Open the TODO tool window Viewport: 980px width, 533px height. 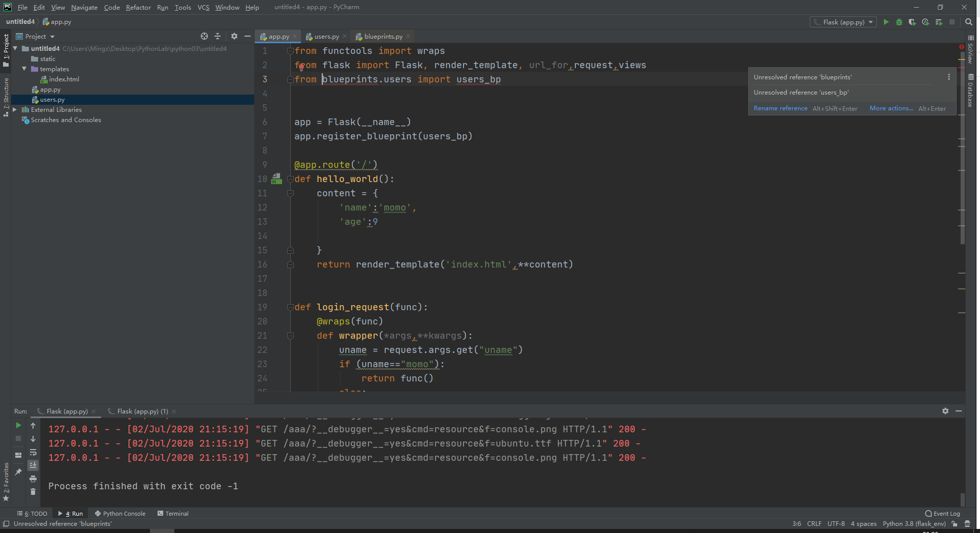click(x=33, y=514)
